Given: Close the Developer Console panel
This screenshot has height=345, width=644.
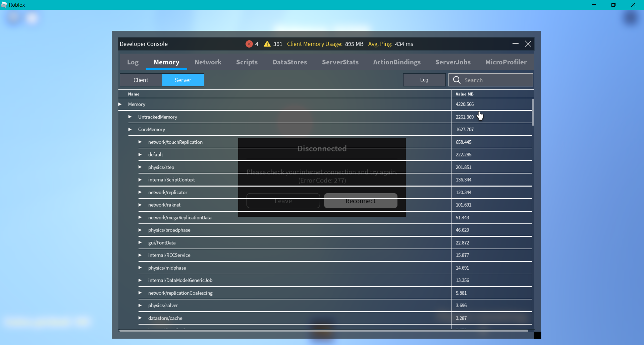Looking at the screenshot, I should tap(528, 44).
